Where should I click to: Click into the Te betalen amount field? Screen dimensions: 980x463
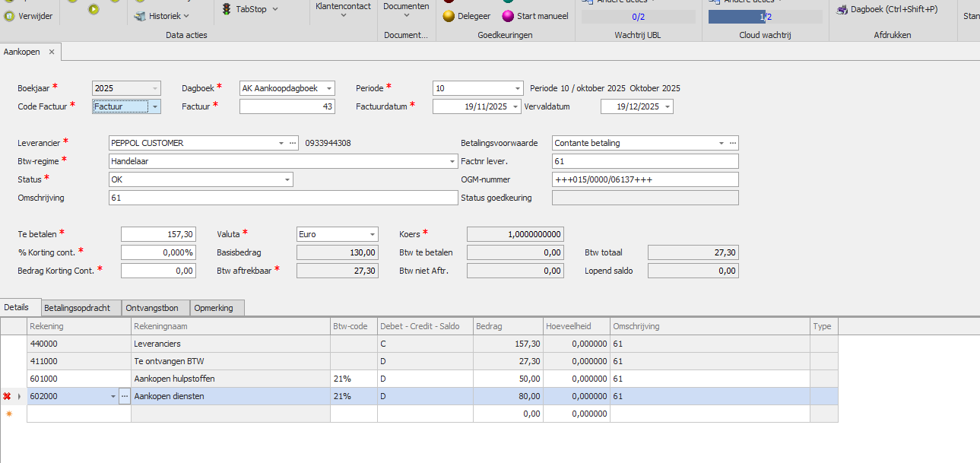(x=158, y=235)
